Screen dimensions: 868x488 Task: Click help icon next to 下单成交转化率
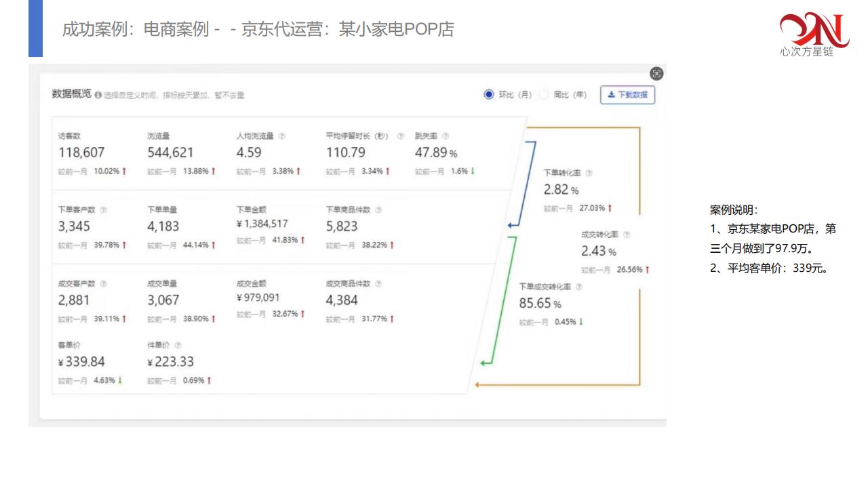pyautogui.click(x=578, y=287)
